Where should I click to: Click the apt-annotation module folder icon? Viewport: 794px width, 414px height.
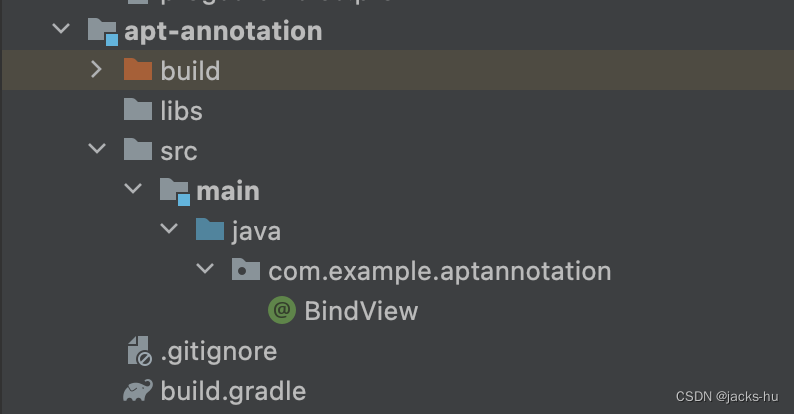103,31
